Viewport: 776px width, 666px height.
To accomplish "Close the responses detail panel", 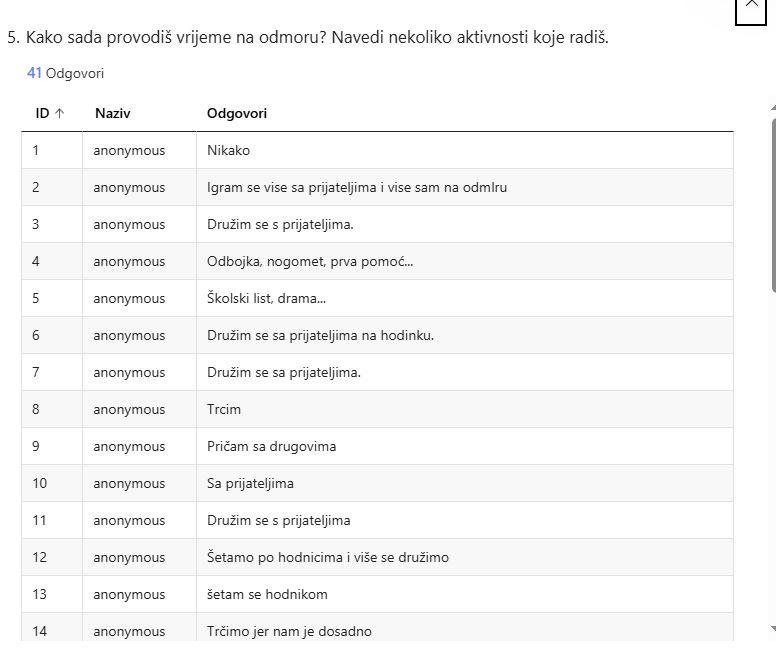I will (x=752, y=6).
